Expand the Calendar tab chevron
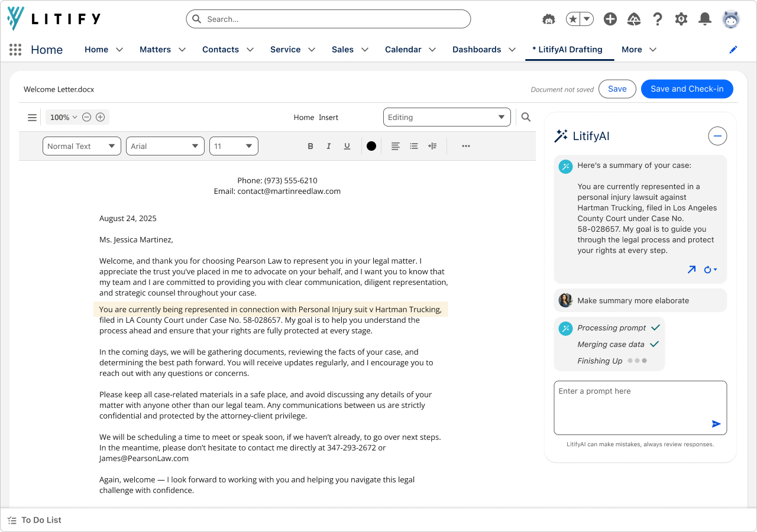This screenshot has width=757, height=532. 432,50
